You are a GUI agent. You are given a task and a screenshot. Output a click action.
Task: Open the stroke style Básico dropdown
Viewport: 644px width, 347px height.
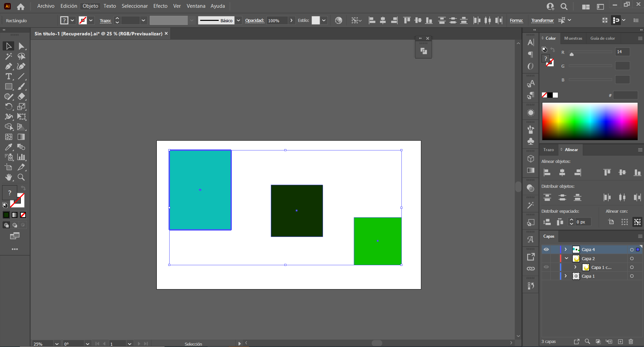[x=238, y=20]
